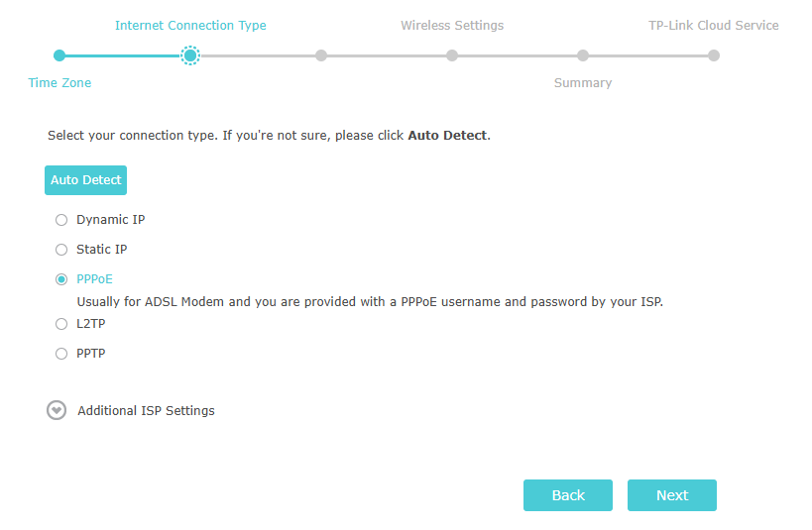Open the Additional ISP Settings label
Image resolution: width=812 pixels, height=530 pixels.
pyautogui.click(x=146, y=410)
